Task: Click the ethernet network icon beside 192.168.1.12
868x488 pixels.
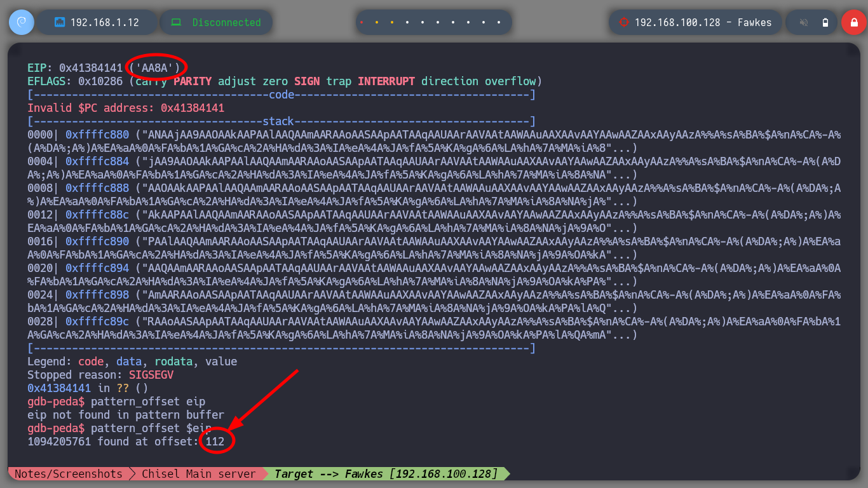Action: [x=60, y=22]
